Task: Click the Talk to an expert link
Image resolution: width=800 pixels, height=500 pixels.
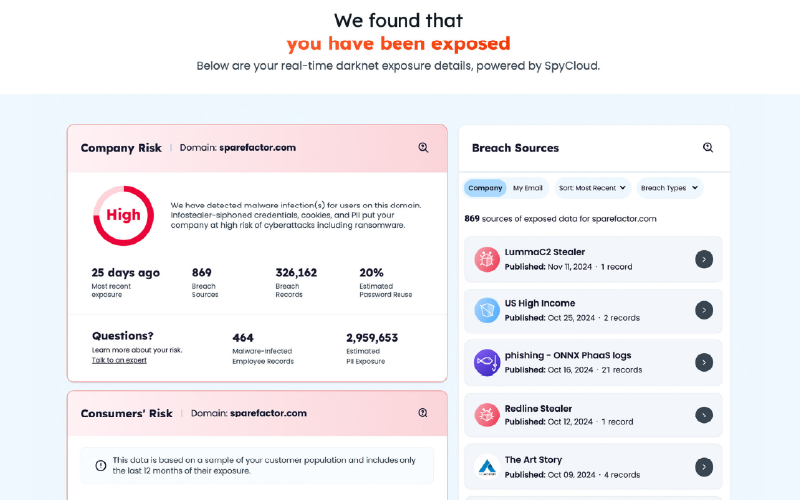Action: coord(119,360)
